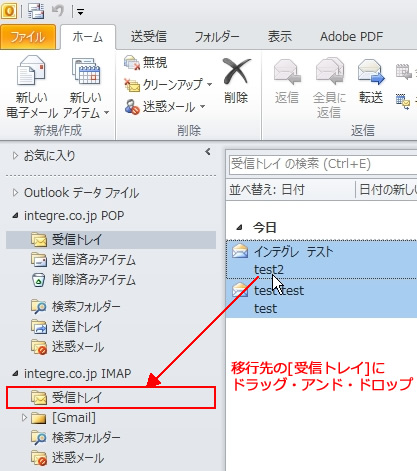Click the Outlook application icon in title bar
This screenshot has height=471, width=417.
9,11
